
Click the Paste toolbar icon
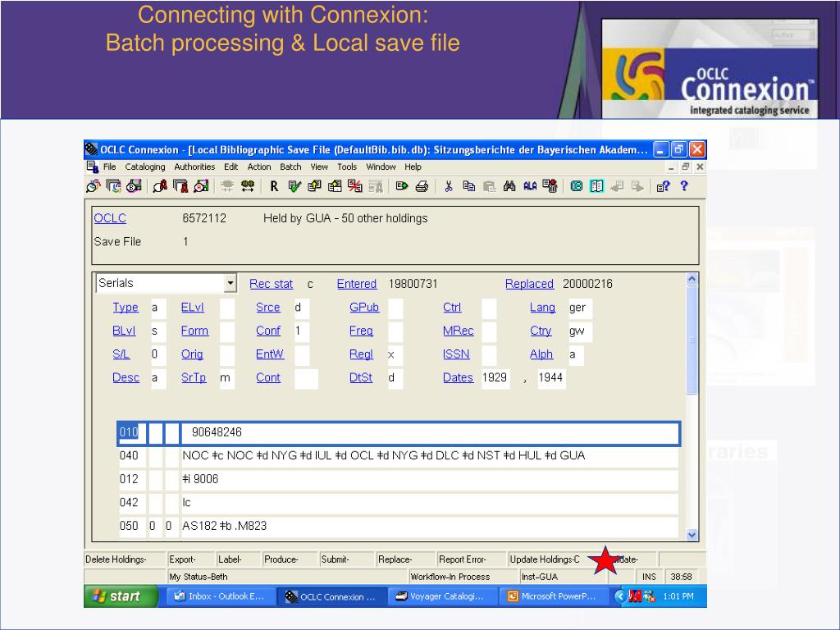489,186
